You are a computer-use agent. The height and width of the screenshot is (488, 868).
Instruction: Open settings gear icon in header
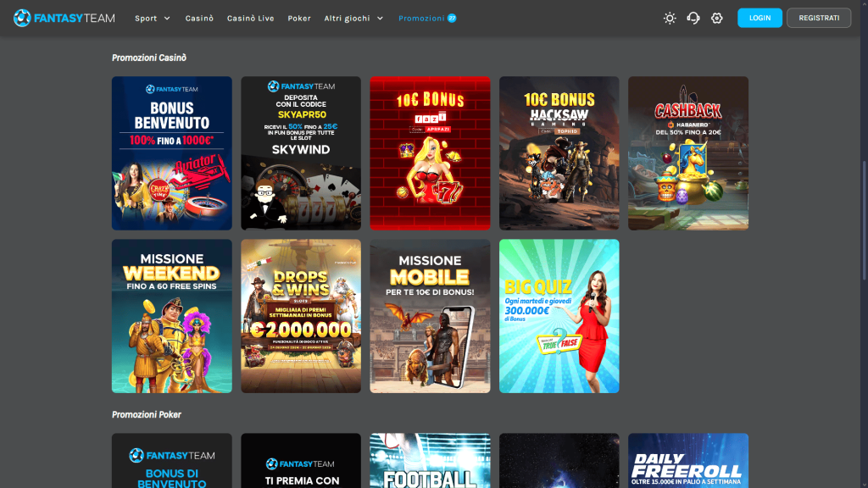pos(717,18)
